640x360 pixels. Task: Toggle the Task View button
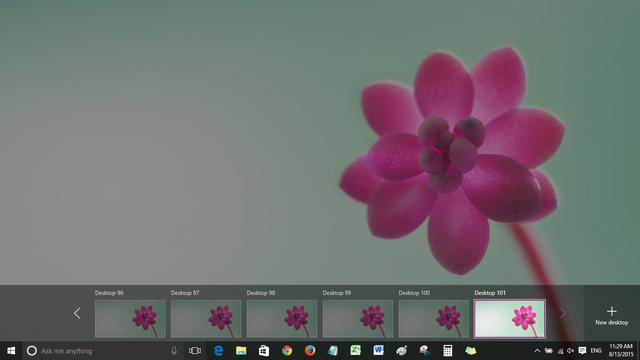coord(195,351)
